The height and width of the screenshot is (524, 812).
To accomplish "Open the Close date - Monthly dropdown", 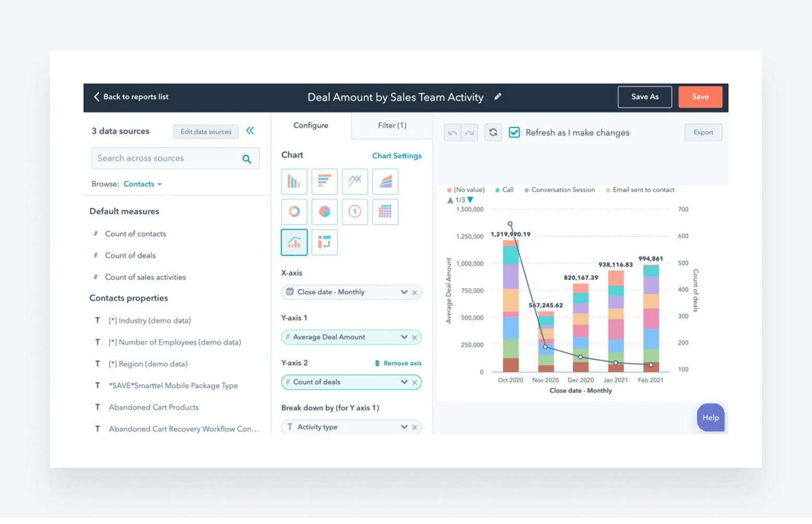I will (404, 292).
